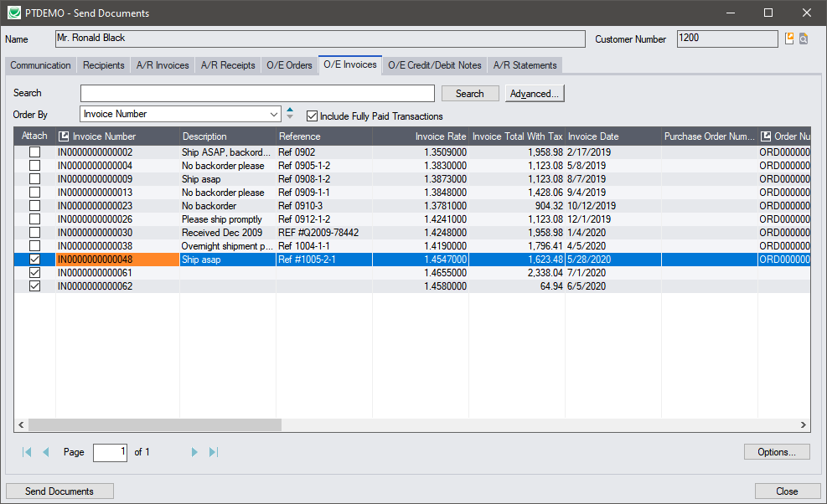Go to the previous page arrow

pyautogui.click(x=46, y=452)
